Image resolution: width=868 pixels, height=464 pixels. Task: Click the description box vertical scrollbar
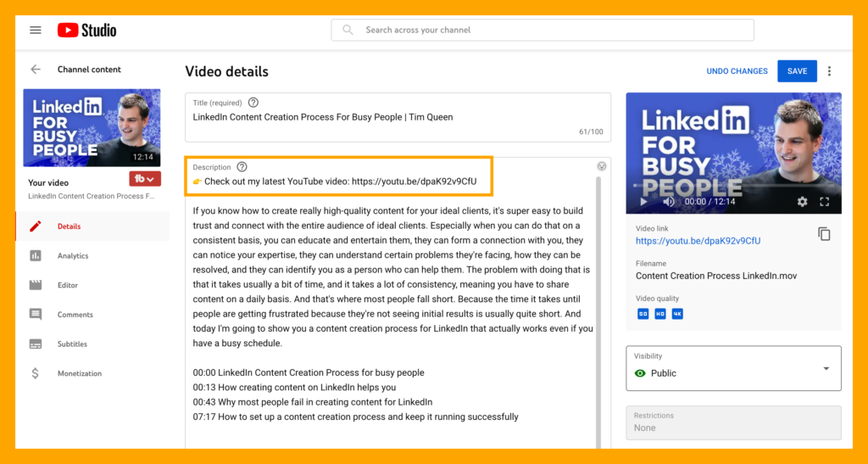(598, 310)
